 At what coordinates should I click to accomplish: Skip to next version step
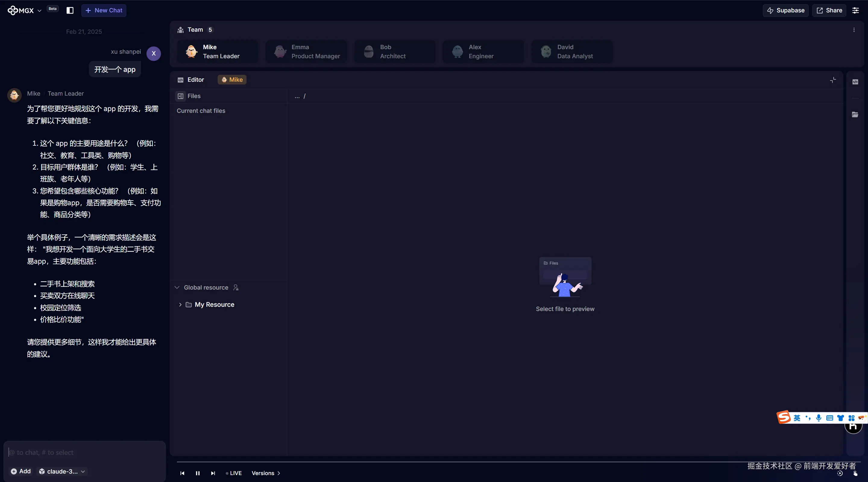(x=213, y=473)
